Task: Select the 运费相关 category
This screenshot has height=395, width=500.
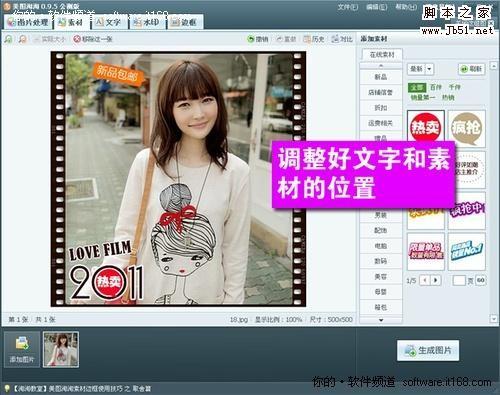Action: [x=381, y=123]
